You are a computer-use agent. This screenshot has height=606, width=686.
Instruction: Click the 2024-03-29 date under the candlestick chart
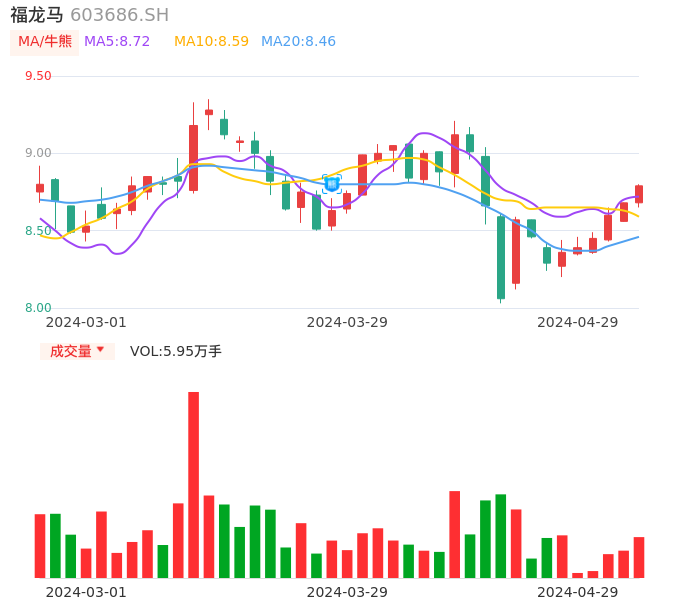tap(347, 322)
